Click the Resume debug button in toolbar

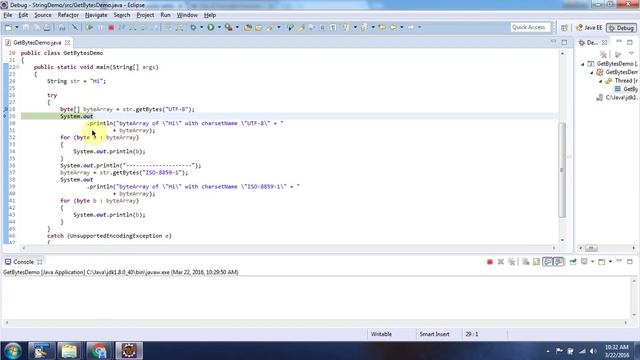[89, 27]
